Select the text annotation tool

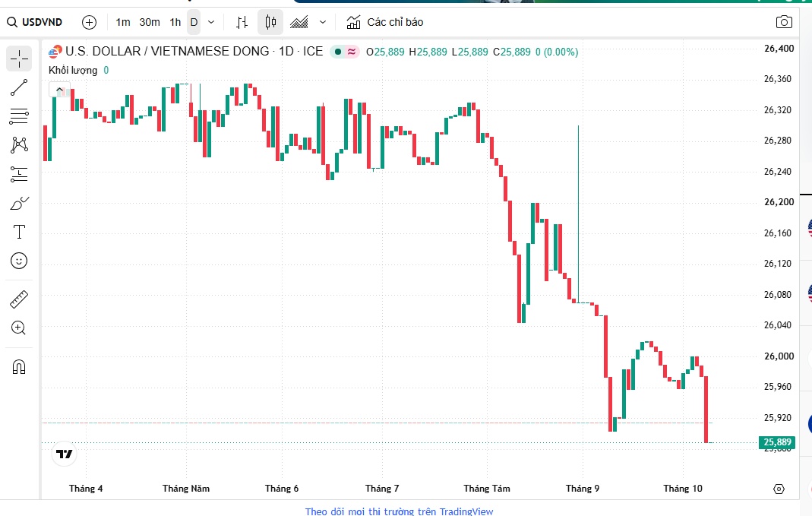click(x=19, y=232)
